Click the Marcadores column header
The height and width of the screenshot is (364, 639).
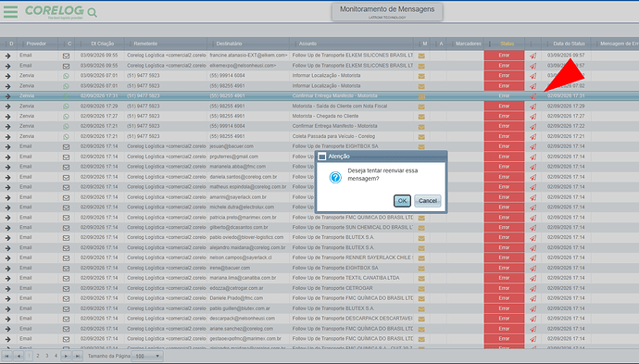pos(469,44)
